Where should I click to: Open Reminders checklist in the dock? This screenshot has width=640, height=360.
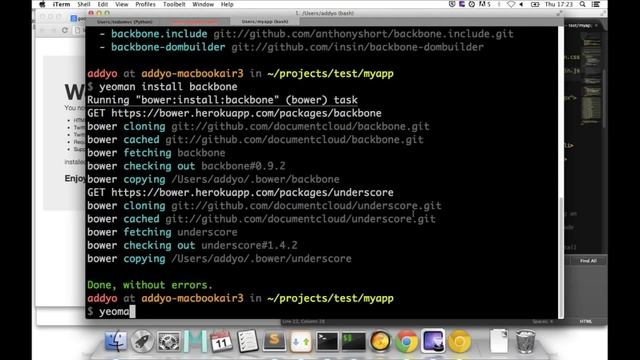[248, 341]
